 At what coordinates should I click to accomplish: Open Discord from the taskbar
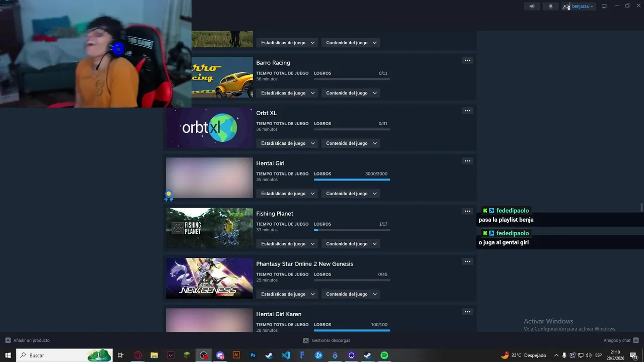pyautogui.click(x=220, y=355)
